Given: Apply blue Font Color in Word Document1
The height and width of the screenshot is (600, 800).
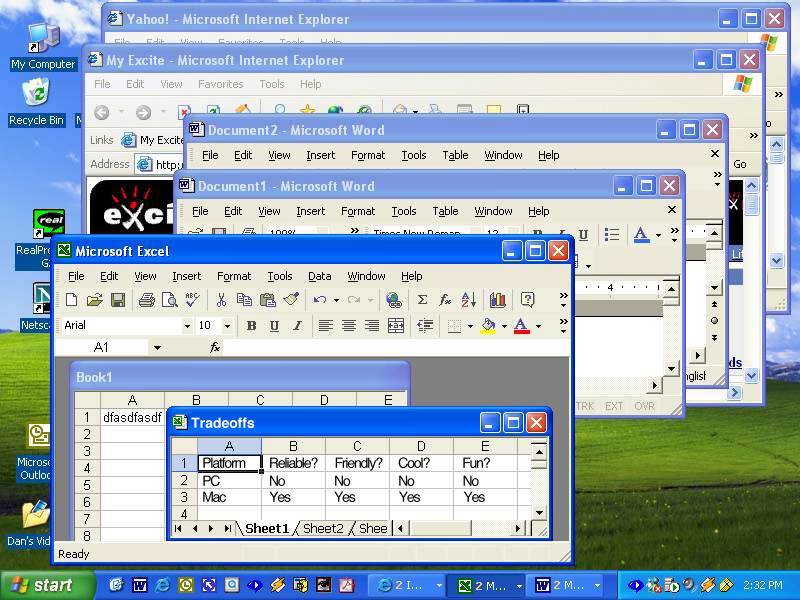Looking at the screenshot, I should pyautogui.click(x=641, y=235).
